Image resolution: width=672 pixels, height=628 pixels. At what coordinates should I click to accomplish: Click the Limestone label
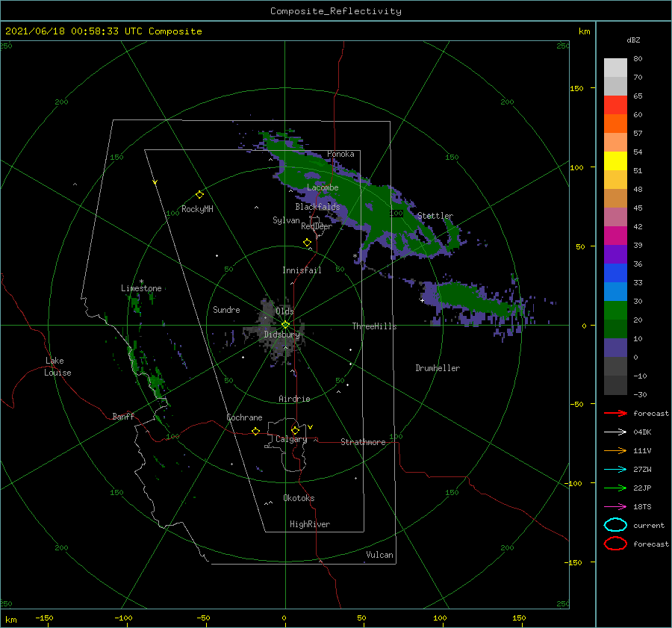(141, 288)
